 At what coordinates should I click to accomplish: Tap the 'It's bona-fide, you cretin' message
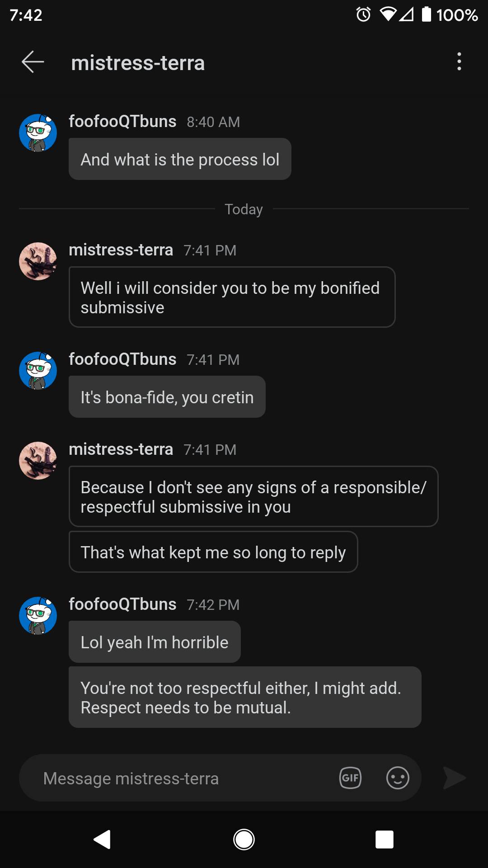coord(167,397)
